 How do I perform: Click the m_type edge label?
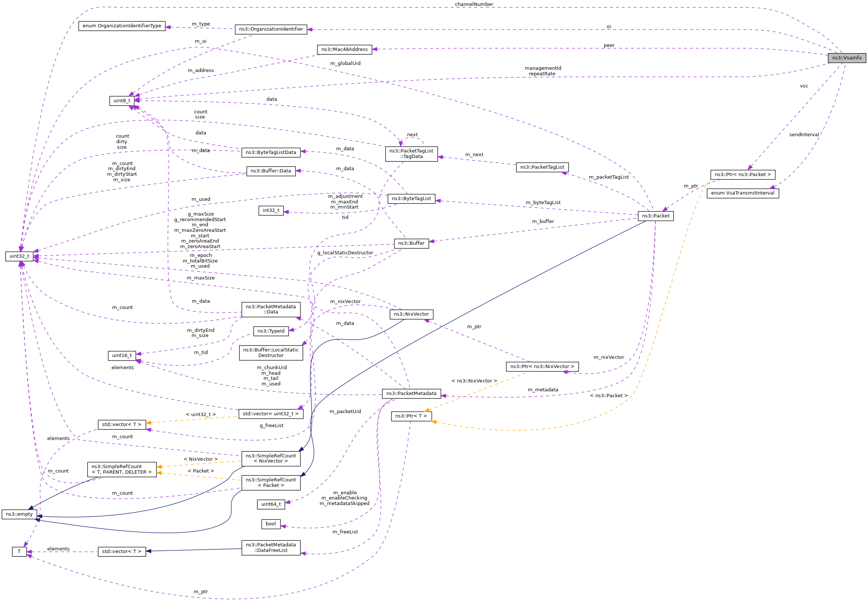[x=201, y=24]
